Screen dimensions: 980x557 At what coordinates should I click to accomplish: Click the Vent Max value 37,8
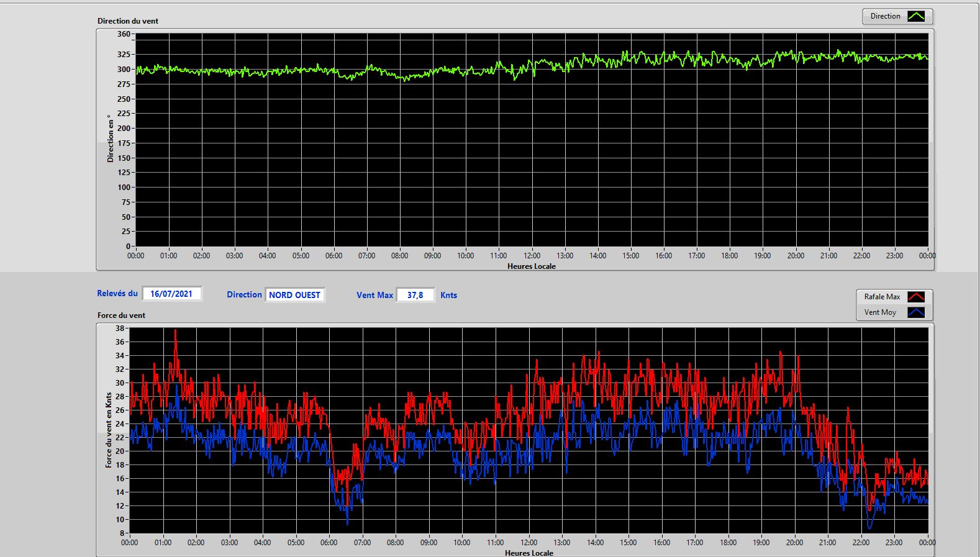[415, 295]
